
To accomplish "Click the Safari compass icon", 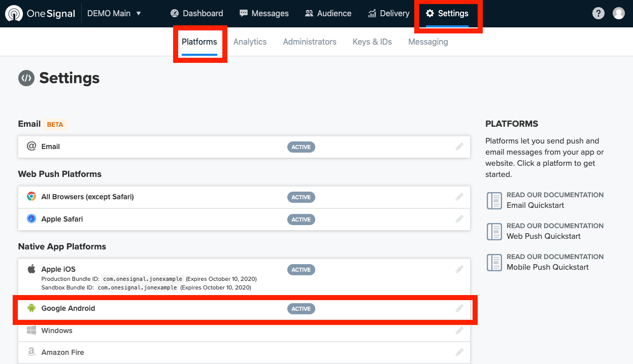I will point(31,219).
